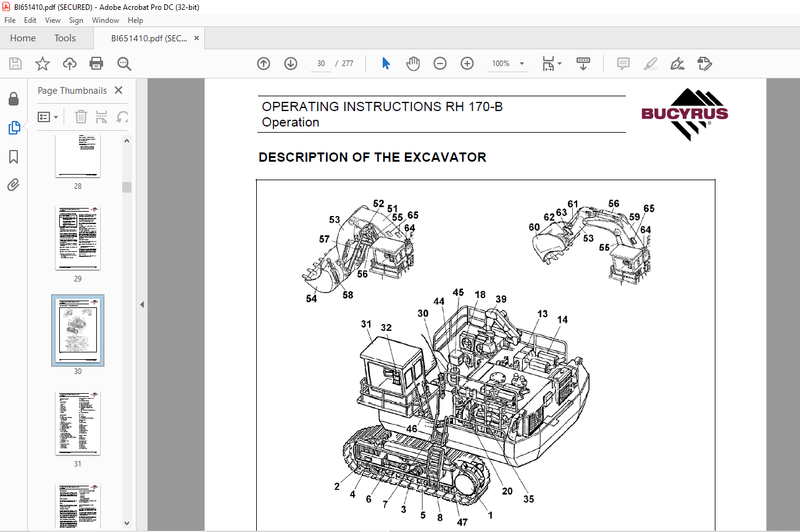The image size is (800, 532).
Task: Zoom out using the minus circle icon
Action: 440,64
